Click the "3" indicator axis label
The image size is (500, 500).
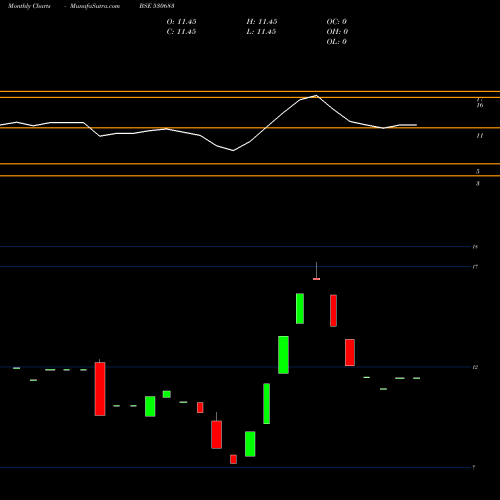tap(478, 183)
